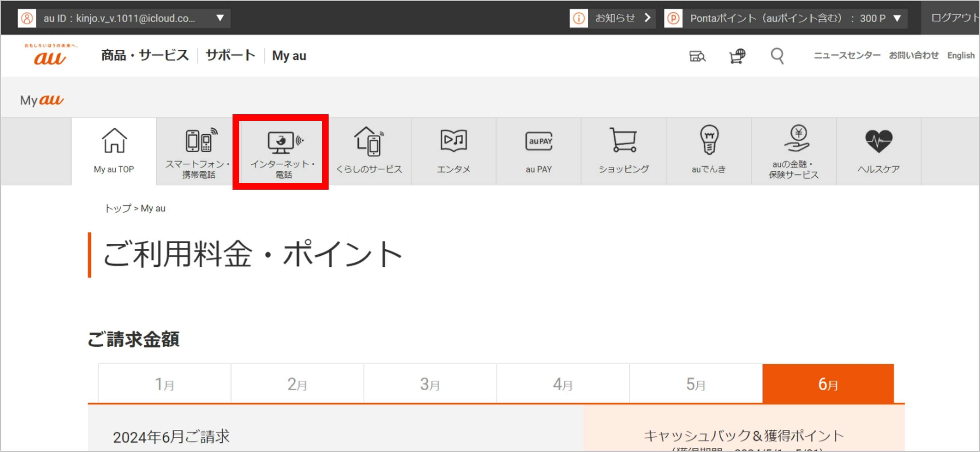Select the 6月 billing tab
The height and width of the screenshot is (452, 980).
pyautogui.click(x=828, y=384)
